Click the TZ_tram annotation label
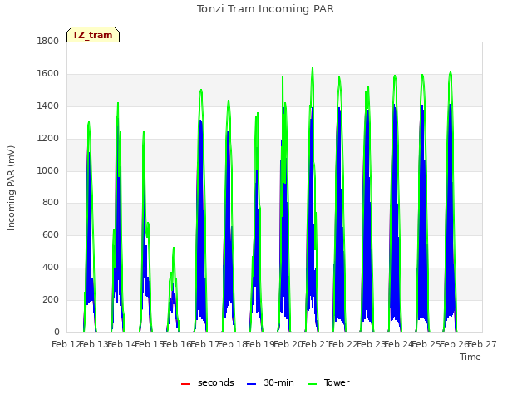Viewport: 532px width, 399px height. pyautogui.click(x=93, y=35)
